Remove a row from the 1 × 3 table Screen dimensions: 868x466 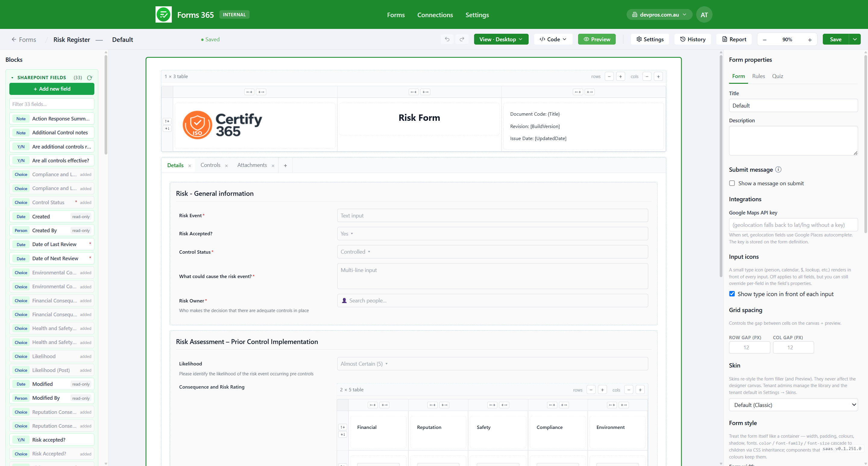pyautogui.click(x=609, y=77)
